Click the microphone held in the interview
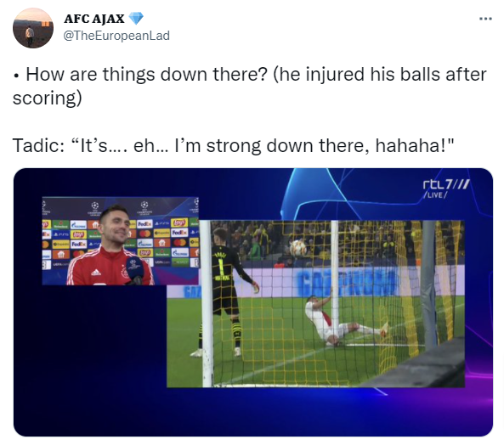 pyautogui.click(x=134, y=270)
